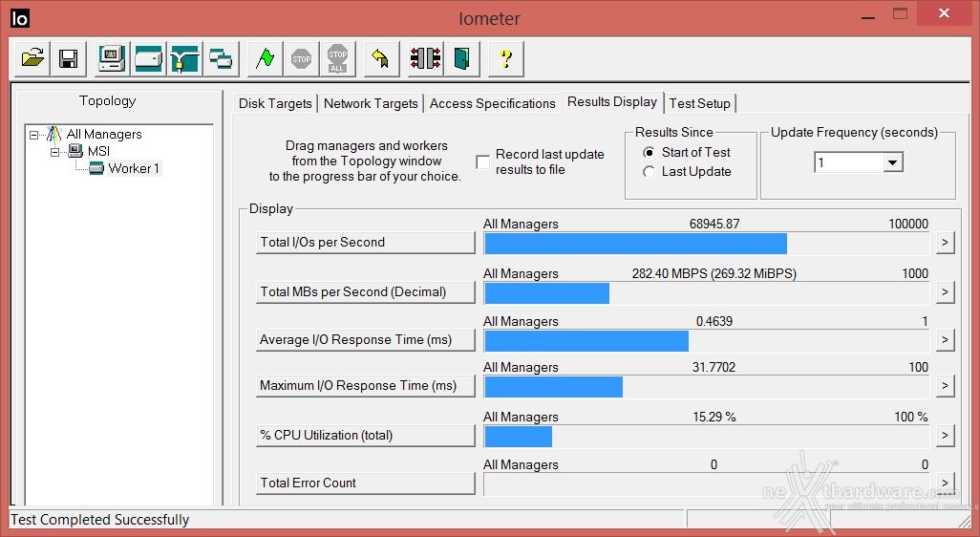Image resolution: width=980 pixels, height=537 pixels.
Task: Open the Update Frequency dropdown
Action: click(x=893, y=163)
